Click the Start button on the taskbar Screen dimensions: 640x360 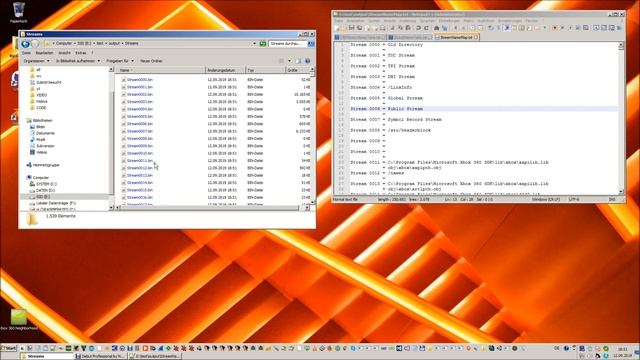9,348
